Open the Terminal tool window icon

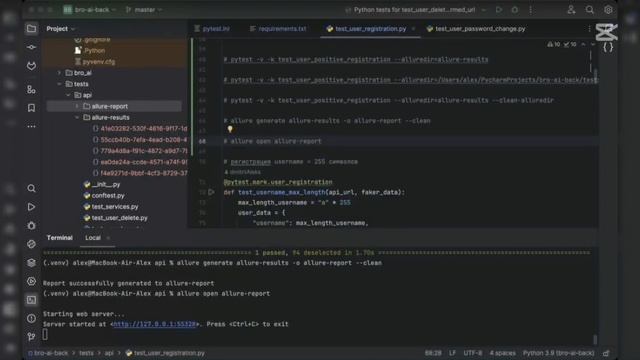31,300
